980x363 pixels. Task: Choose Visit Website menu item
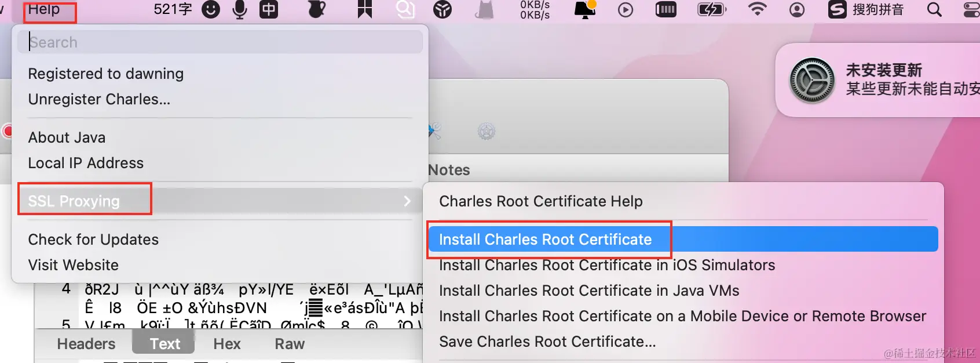pyautogui.click(x=74, y=265)
